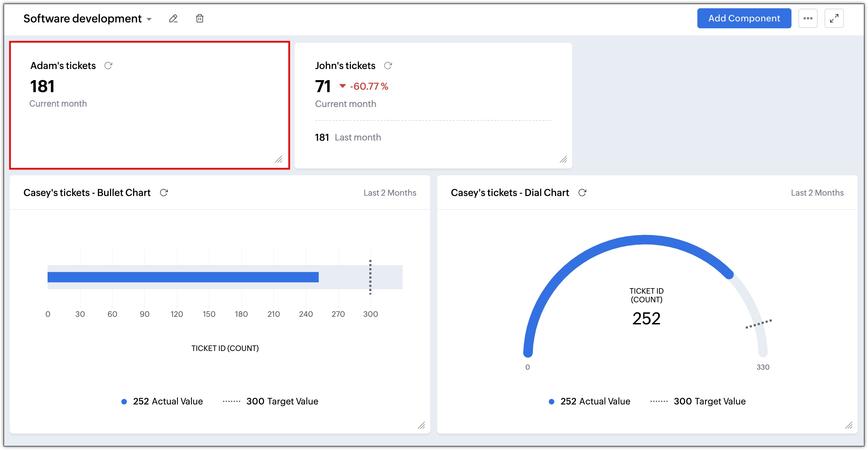Click the 330 maximum label on dial
This screenshot has width=868, height=450.
pyautogui.click(x=763, y=367)
